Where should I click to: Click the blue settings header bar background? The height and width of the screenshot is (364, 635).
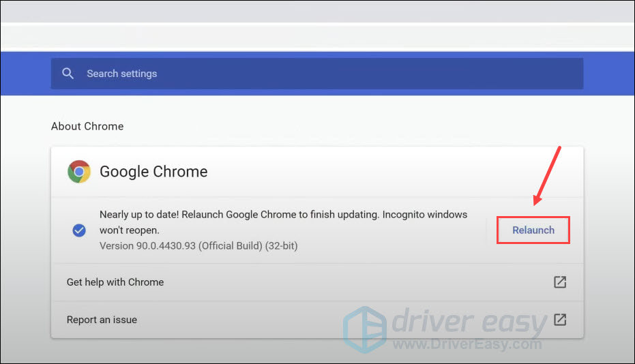click(x=608, y=74)
